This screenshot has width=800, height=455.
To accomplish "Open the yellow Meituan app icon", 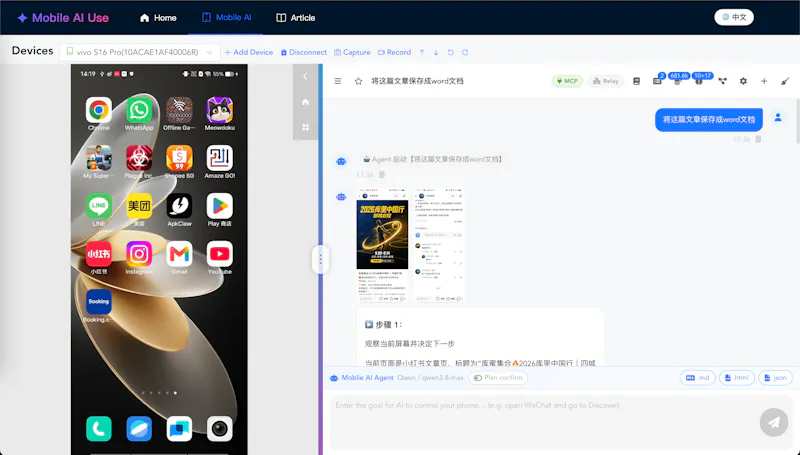I will tap(139, 206).
